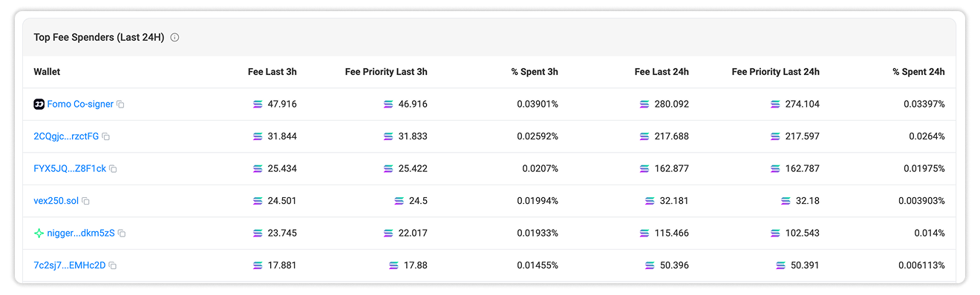
Task: Open the wallet link ending in dkm5zS
Action: point(81,233)
